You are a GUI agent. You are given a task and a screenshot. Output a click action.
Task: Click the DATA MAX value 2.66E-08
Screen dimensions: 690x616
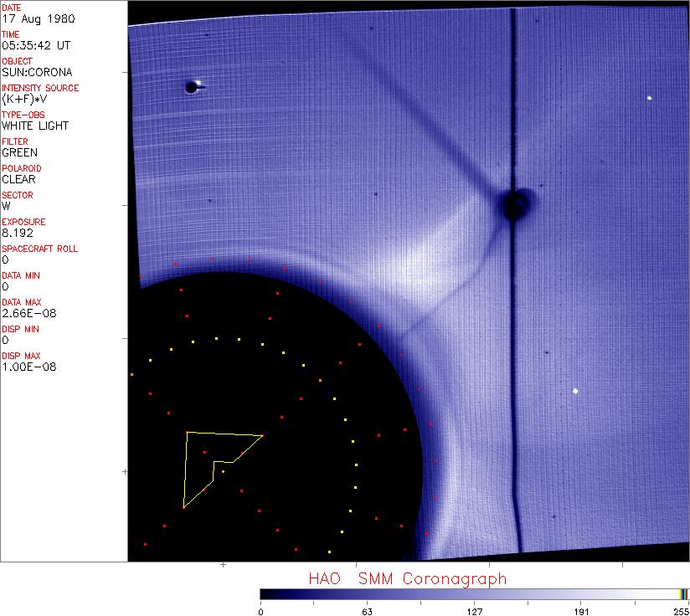click(x=28, y=314)
